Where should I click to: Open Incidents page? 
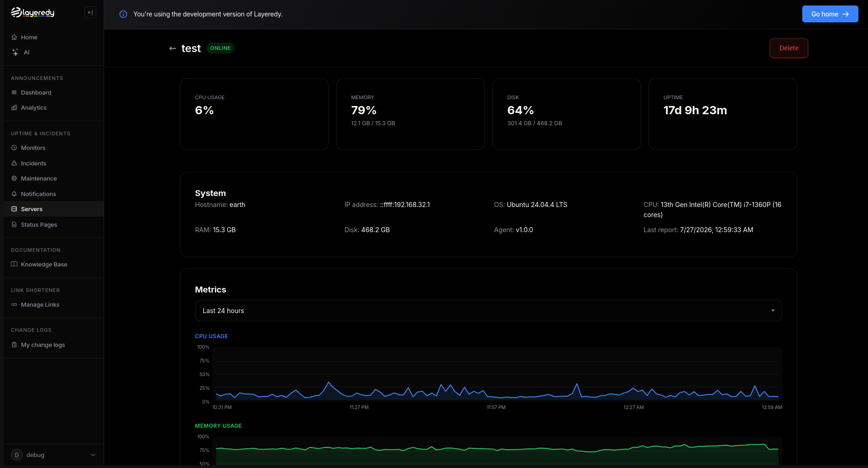[54, 163]
